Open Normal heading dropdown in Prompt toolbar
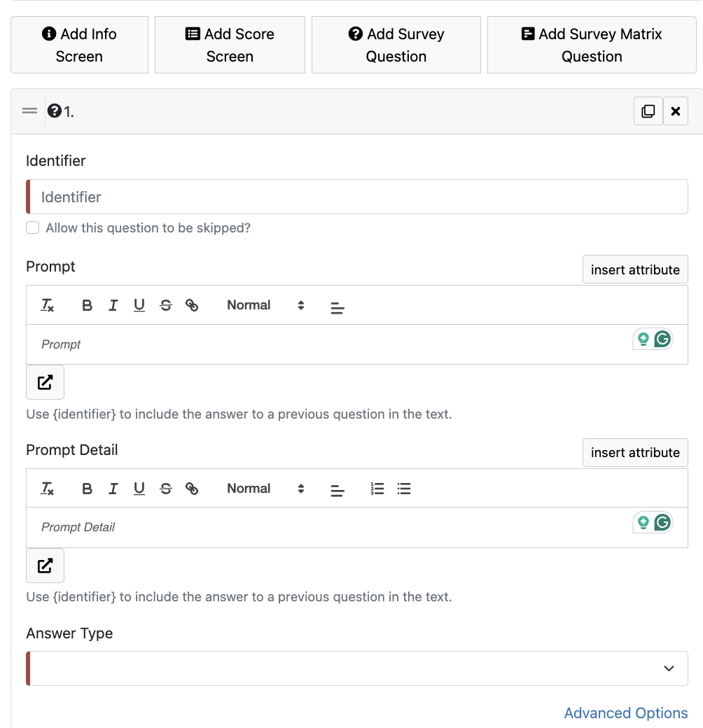This screenshot has height=728, width=703. [265, 305]
